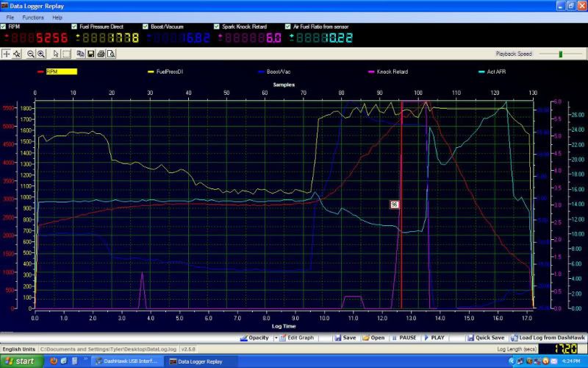Switch to DashHawk USB Interface in taskbar

(x=123, y=361)
